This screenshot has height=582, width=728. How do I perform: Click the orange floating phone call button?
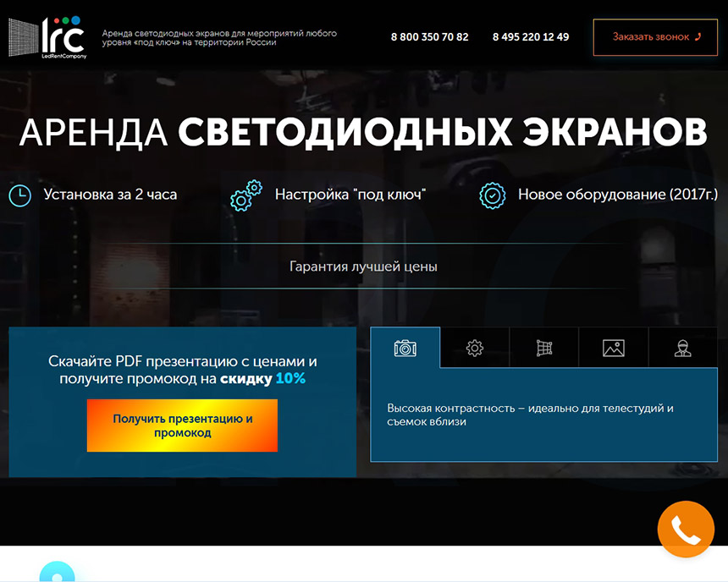[x=686, y=530]
